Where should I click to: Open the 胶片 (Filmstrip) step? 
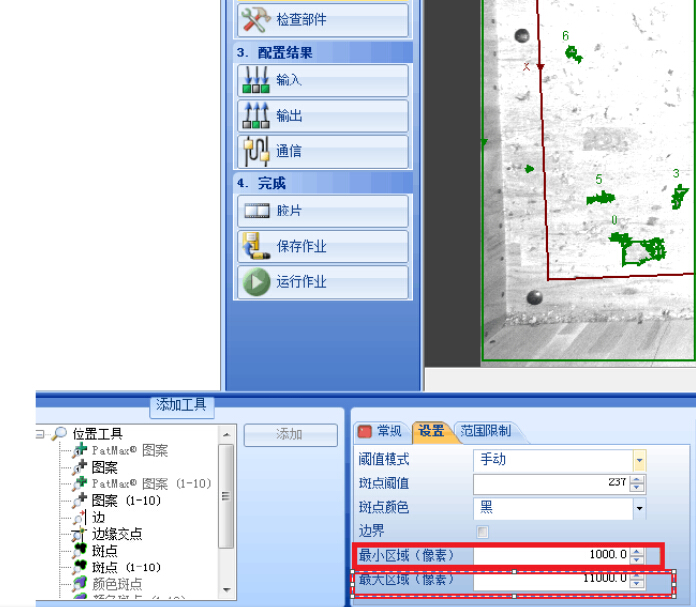[322, 211]
